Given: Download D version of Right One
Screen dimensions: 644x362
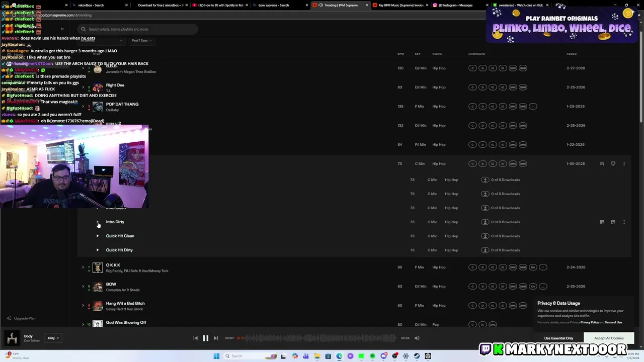Looking at the screenshot, I should click(x=482, y=87).
